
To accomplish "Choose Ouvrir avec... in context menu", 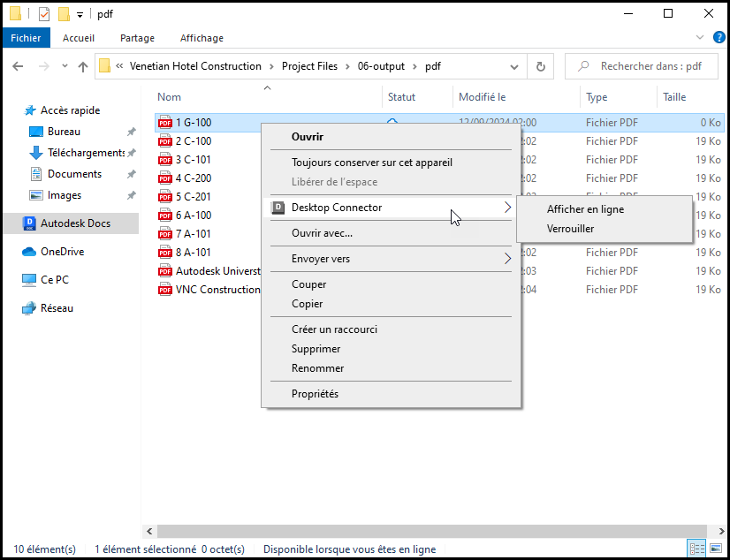I will tap(391, 233).
